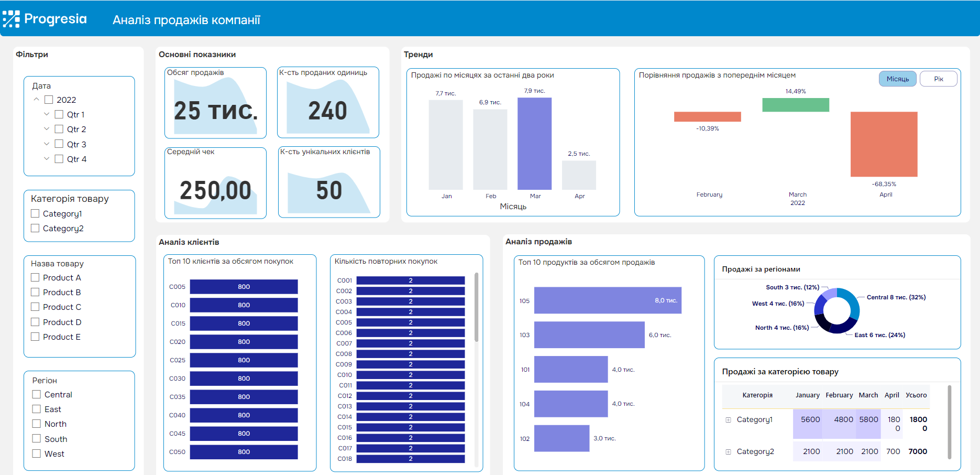980x475 pixels.
Task: Check the Product A filter
Action: [x=35, y=277]
